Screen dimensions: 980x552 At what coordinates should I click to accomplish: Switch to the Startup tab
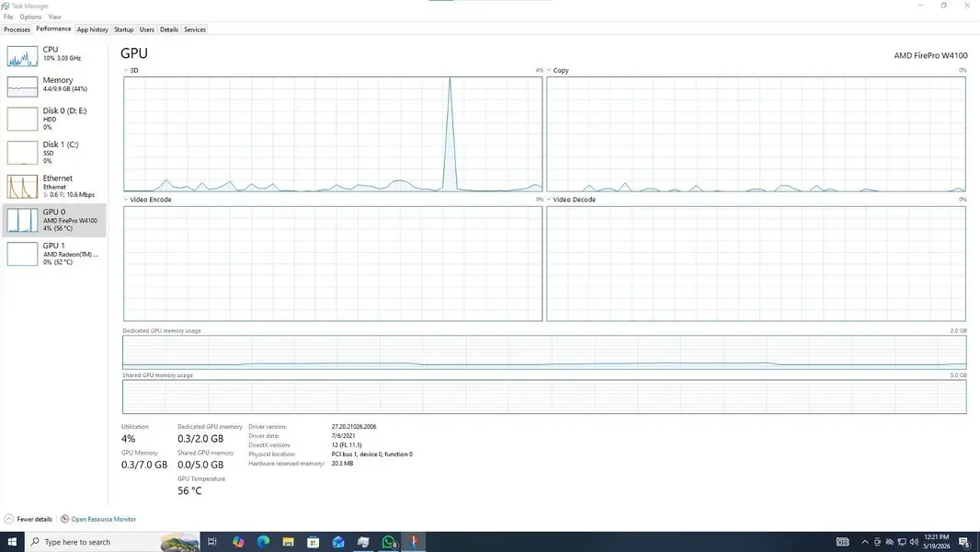(124, 29)
